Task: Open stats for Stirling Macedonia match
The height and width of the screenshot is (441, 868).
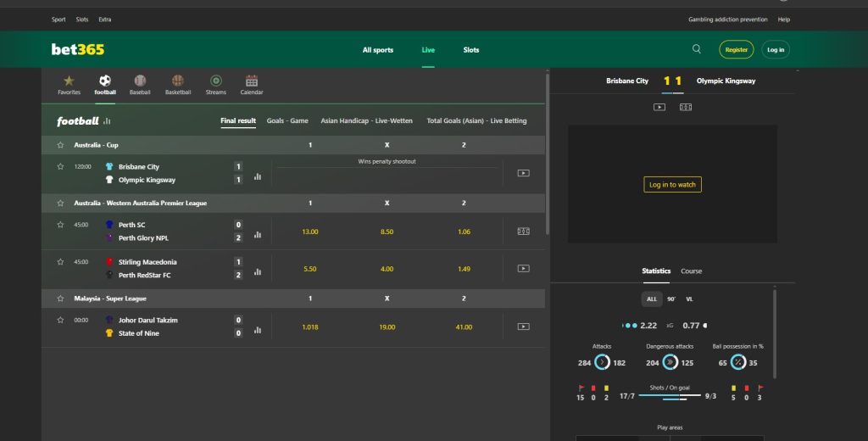Action: 258,272
